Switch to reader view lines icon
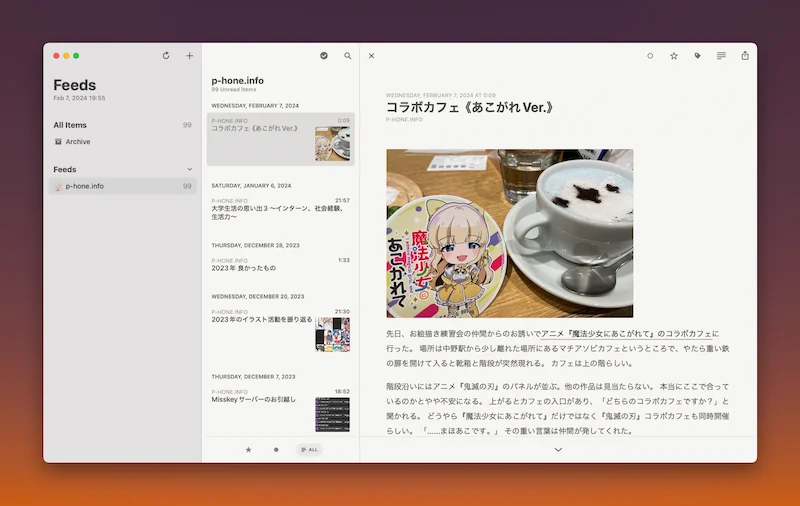The width and height of the screenshot is (800, 506). pos(721,56)
